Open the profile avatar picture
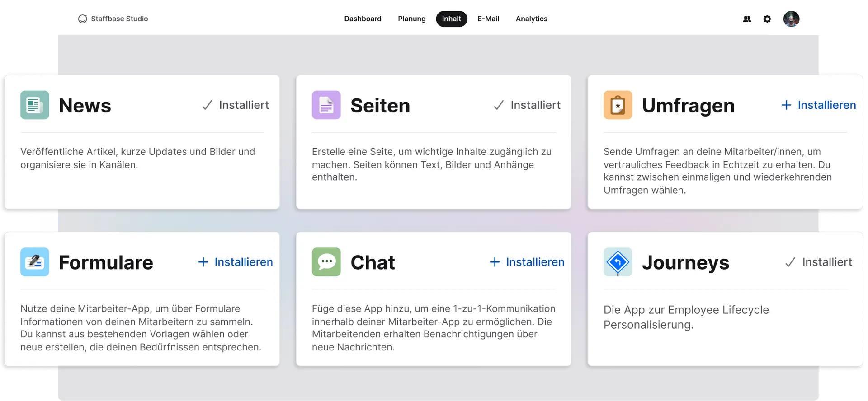The image size is (868, 401). [791, 19]
